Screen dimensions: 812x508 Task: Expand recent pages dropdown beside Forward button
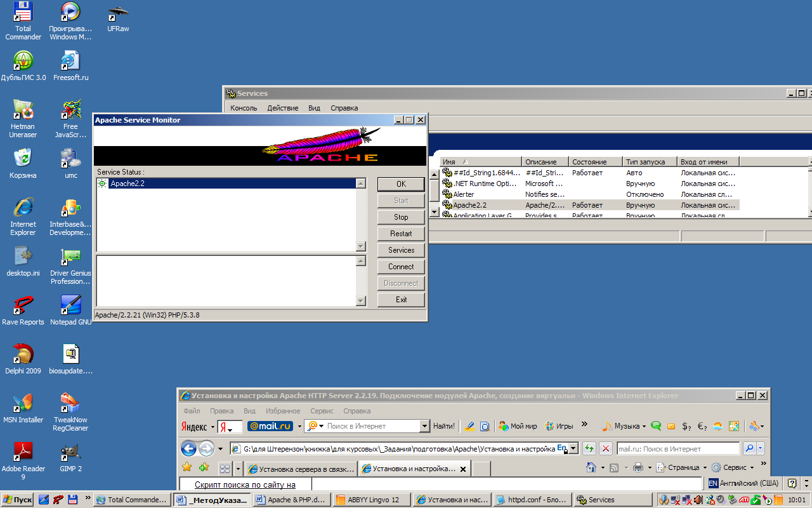221,449
